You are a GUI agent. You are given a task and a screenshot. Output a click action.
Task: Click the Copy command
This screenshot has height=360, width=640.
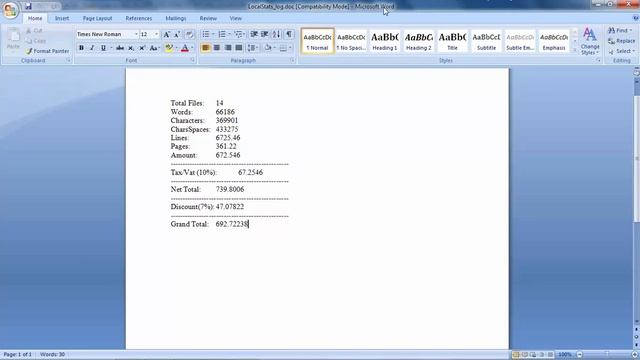coord(35,41)
